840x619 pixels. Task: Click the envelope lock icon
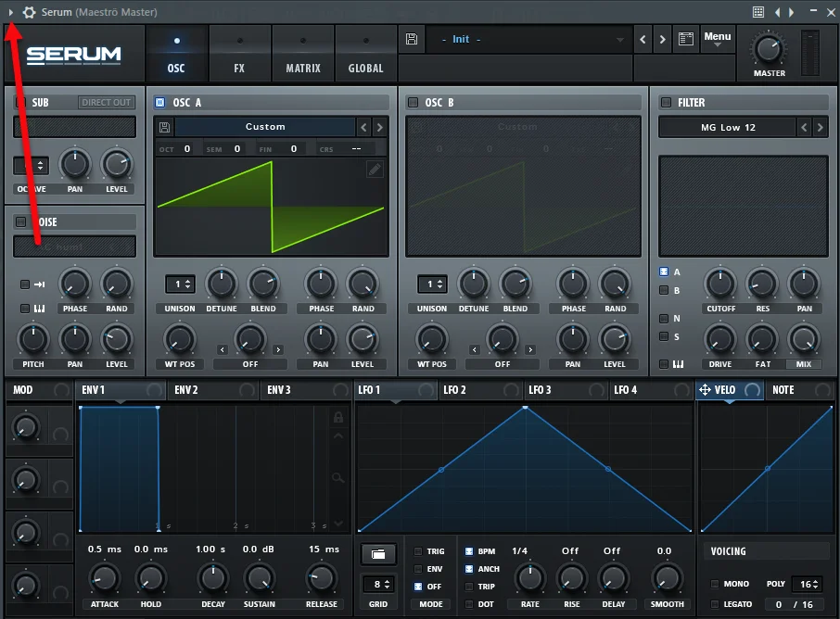(338, 417)
